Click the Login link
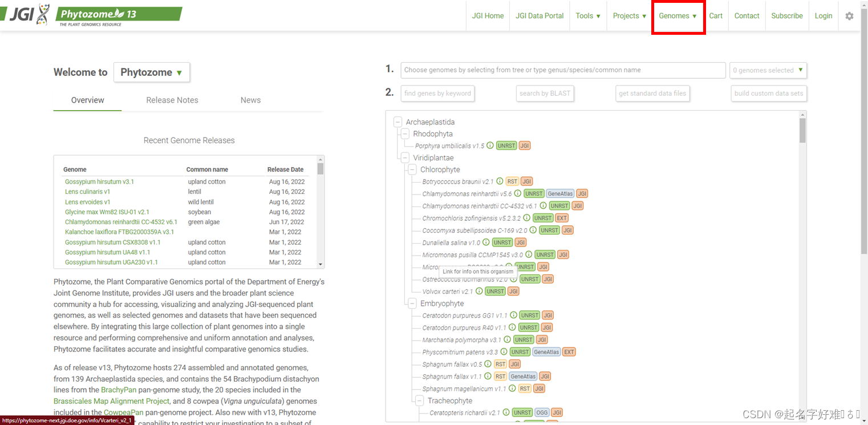 [x=823, y=16]
